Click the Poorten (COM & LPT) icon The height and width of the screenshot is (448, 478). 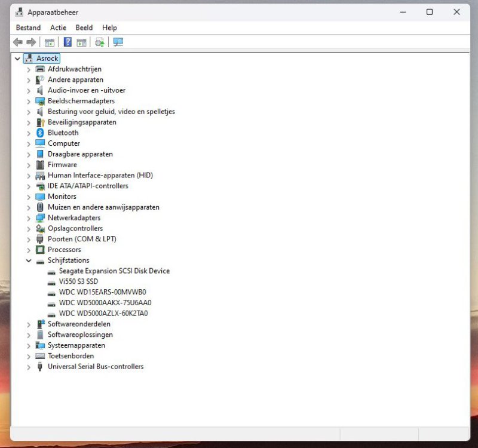(x=40, y=239)
